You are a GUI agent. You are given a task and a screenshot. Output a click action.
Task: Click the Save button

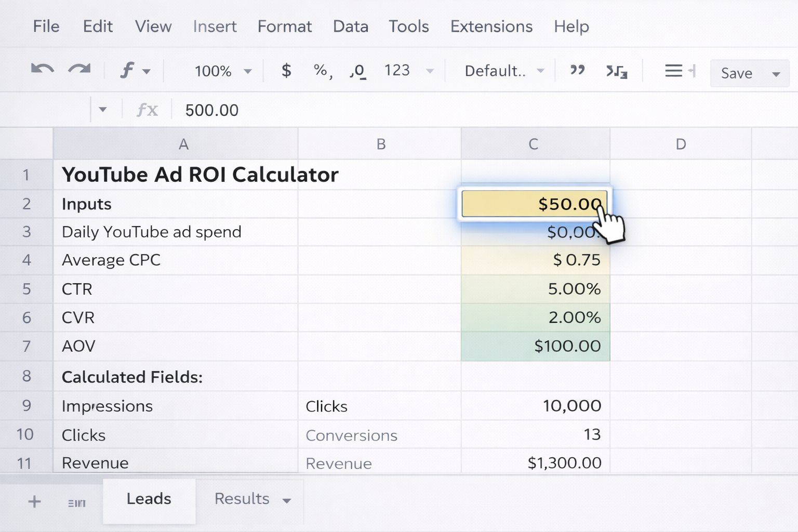click(x=736, y=73)
